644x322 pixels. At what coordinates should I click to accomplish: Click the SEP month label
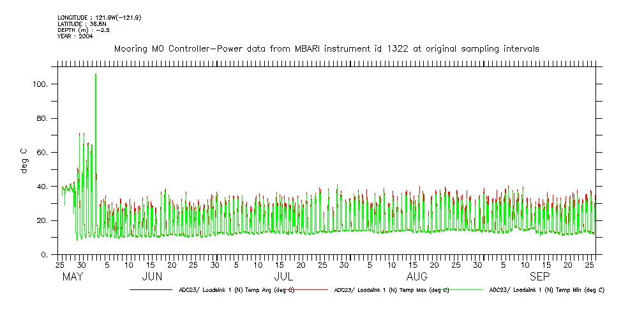(x=539, y=277)
